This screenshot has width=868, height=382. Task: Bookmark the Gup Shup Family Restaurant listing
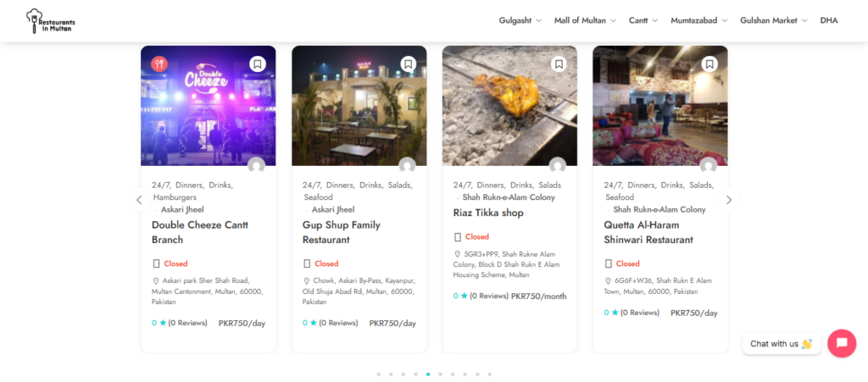(x=408, y=64)
